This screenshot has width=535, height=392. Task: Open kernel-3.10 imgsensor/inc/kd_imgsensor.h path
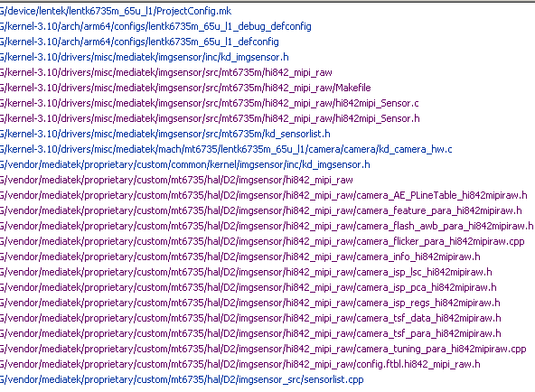click(x=145, y=57)
